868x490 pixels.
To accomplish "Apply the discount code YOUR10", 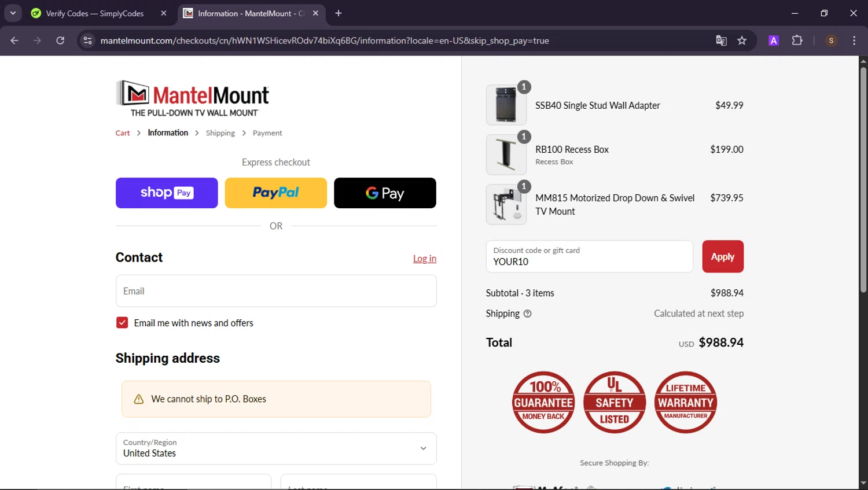I will (723, 256).
